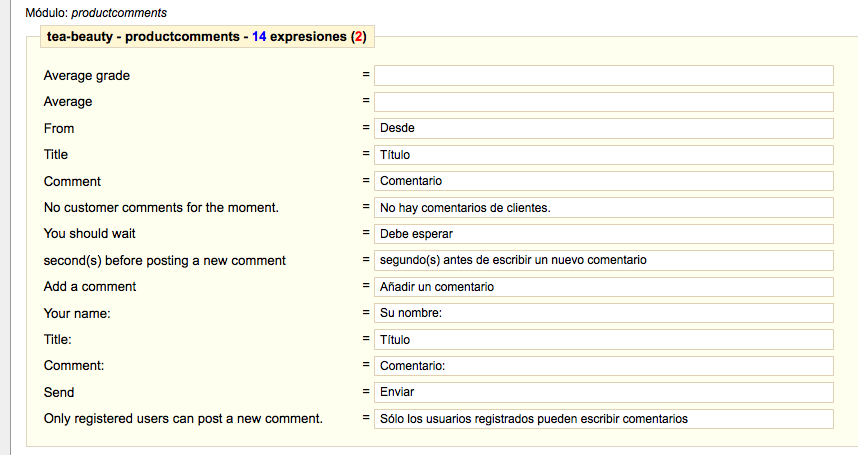Click the 'Añadir un comentario' input
The image size is (858, 455).
pos(603,287)
